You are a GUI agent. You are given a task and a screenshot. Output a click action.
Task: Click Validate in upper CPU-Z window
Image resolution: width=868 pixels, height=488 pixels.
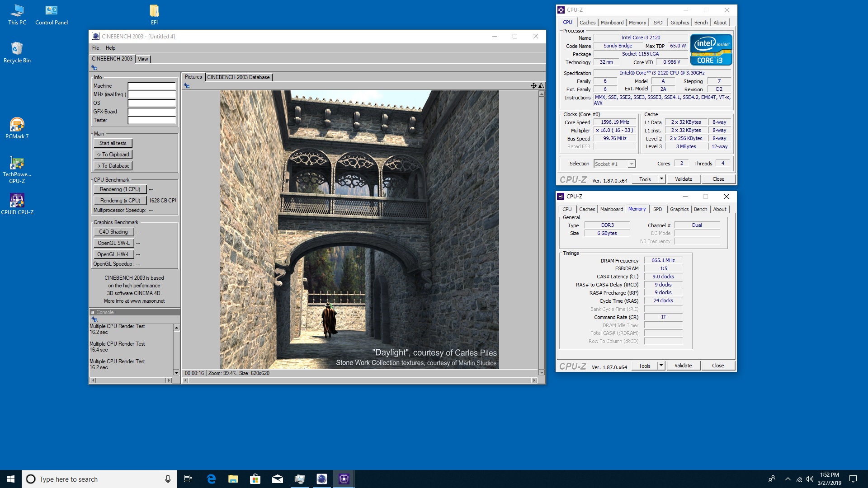click(684, 179)
